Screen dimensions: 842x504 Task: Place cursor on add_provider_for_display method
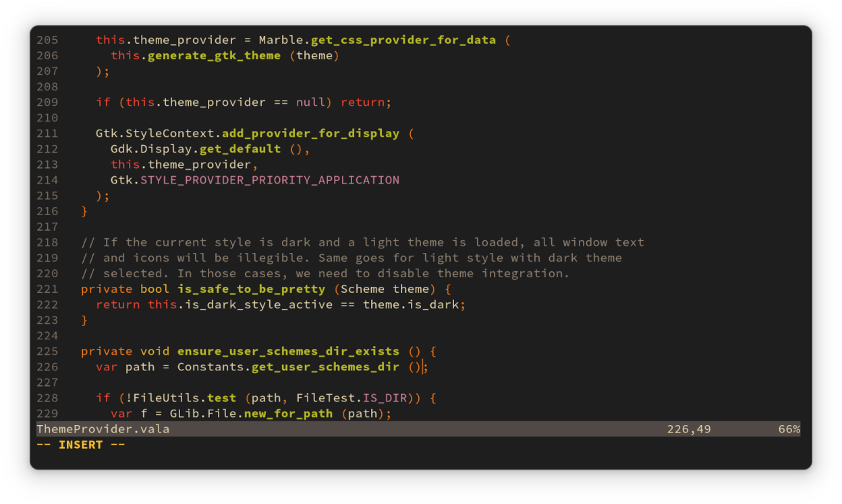pos(310,133)
